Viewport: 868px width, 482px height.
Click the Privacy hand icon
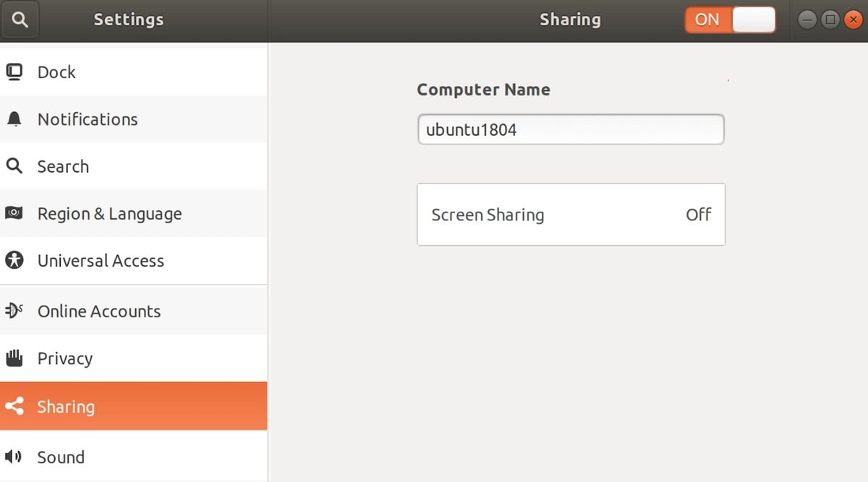click(14, 358)
